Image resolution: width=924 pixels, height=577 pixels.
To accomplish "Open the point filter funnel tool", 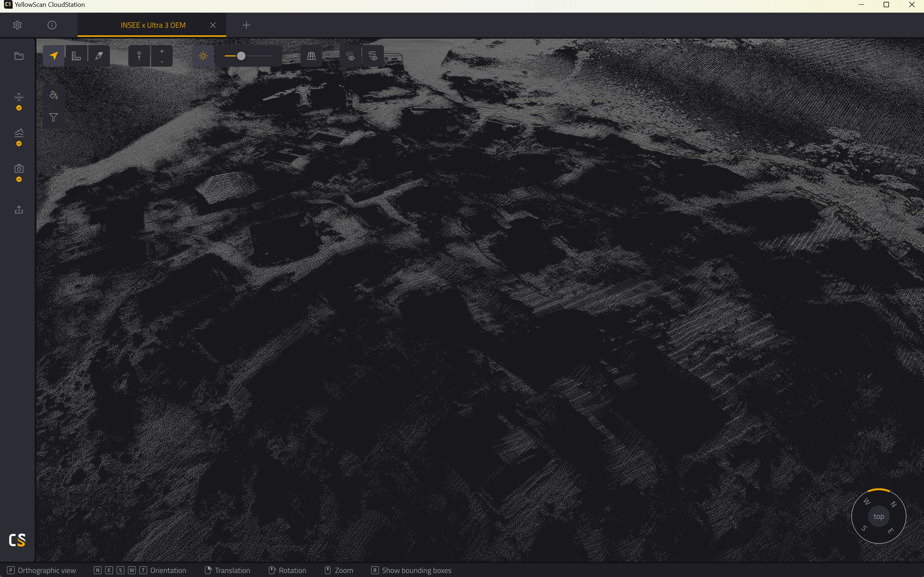I will [54, 117].
